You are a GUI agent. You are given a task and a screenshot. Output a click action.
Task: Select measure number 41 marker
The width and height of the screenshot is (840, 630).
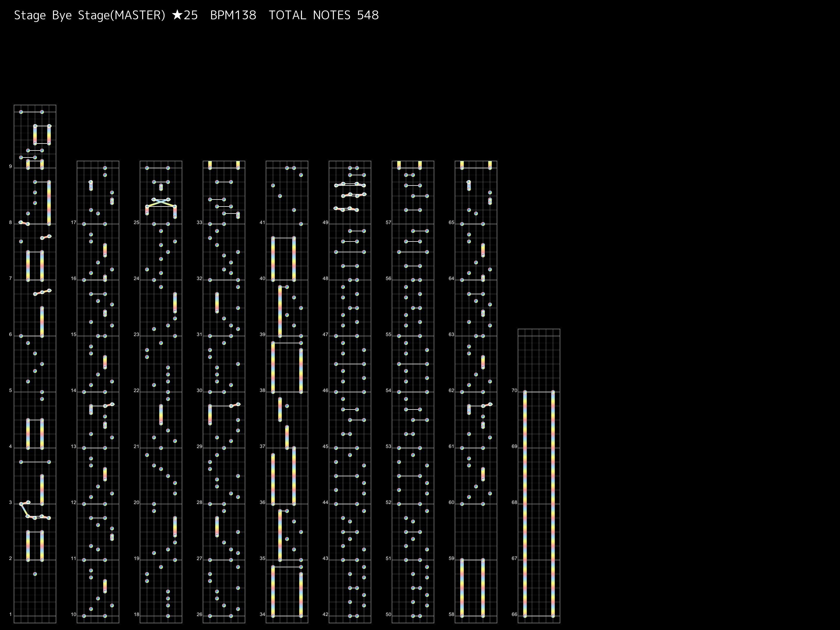tap(262, 223)
